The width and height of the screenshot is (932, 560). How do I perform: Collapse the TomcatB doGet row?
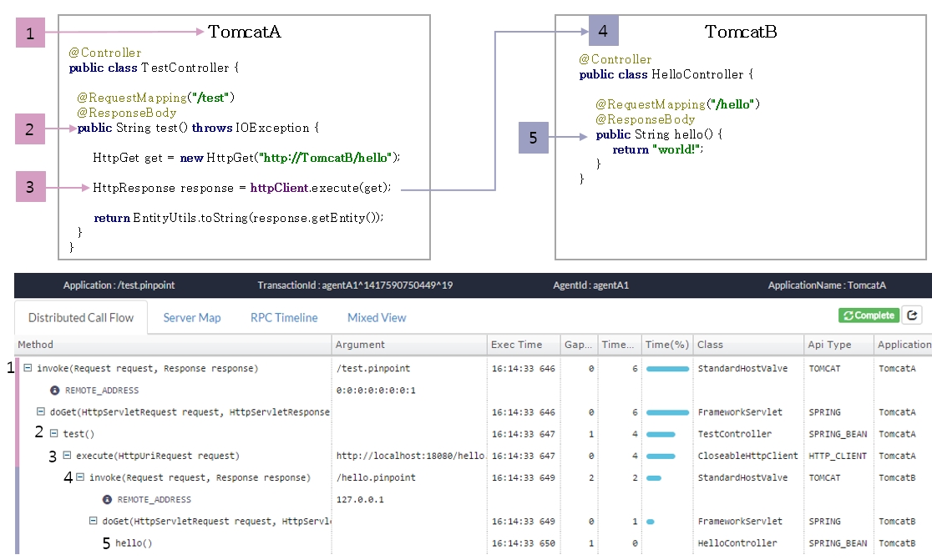[x=94, y=521]
